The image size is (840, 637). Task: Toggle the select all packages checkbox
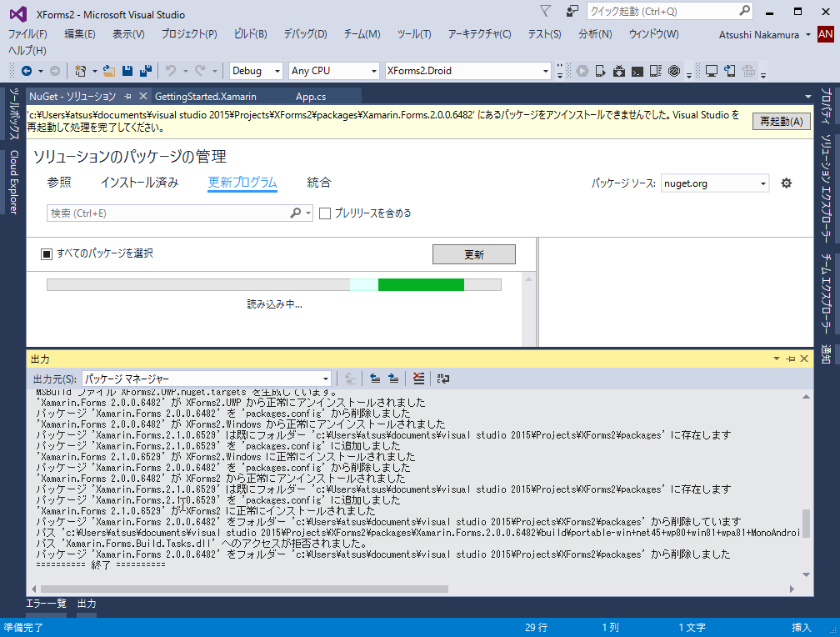click(47, 253)
